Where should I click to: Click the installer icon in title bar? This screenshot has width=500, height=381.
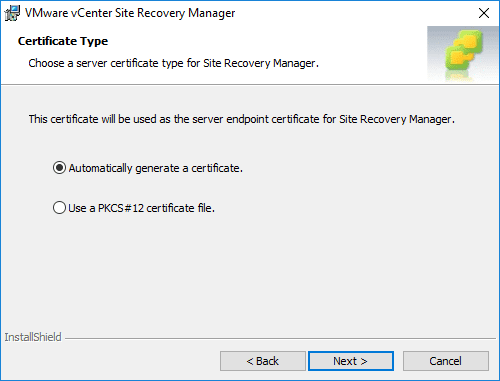click(x=12, y=13)
